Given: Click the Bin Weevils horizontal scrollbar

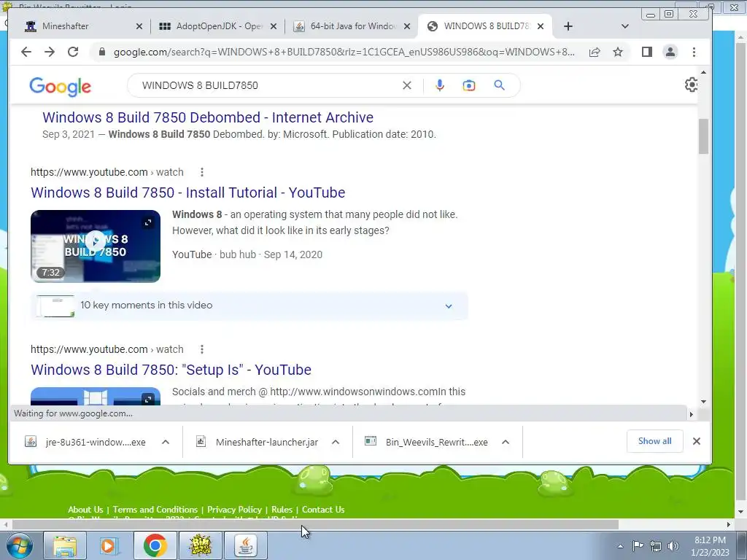Looking at the screenshot, I should point(314,524).
